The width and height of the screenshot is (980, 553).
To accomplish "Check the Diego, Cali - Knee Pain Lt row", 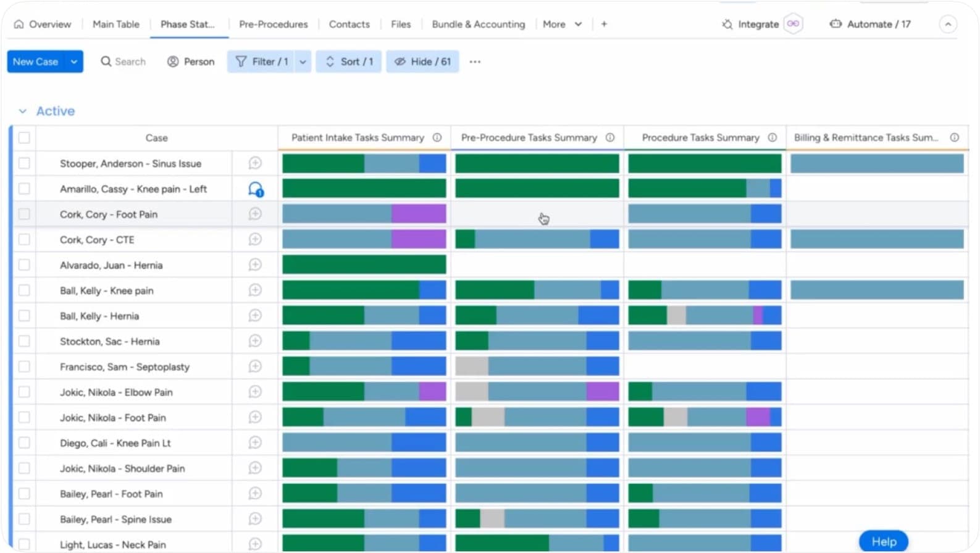I will (x=24, y=442).
